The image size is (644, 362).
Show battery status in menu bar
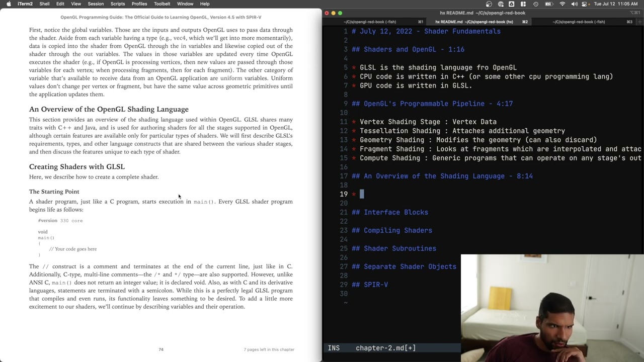point(549,4)
